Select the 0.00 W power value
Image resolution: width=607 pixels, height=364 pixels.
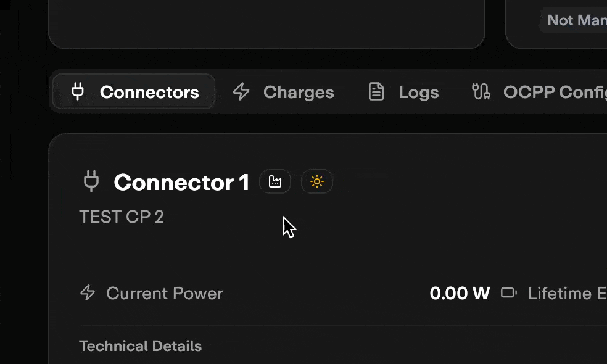click(x=460, y=294)
